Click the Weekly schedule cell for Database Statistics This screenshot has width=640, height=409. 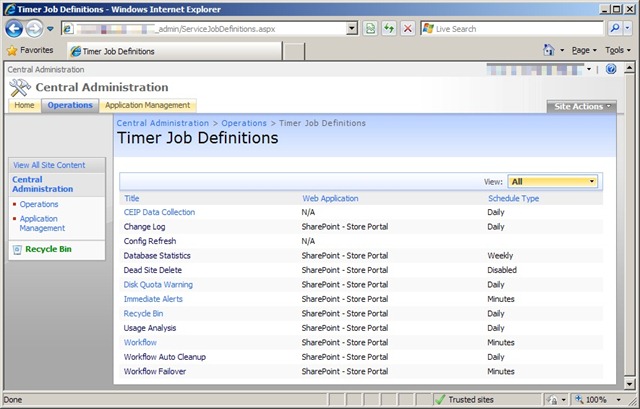[500, 256]
